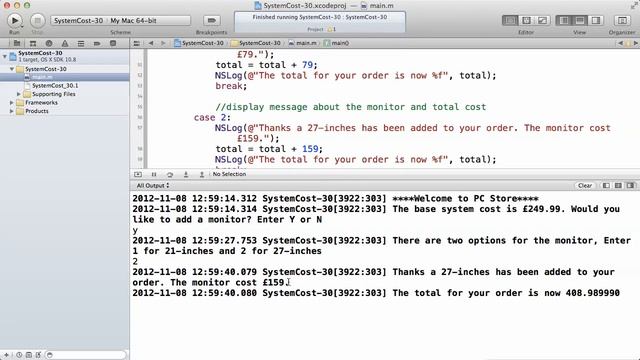The image size is (640, 360).
Task: Select main.m in the project navigator
Action: tap(64, 77)
